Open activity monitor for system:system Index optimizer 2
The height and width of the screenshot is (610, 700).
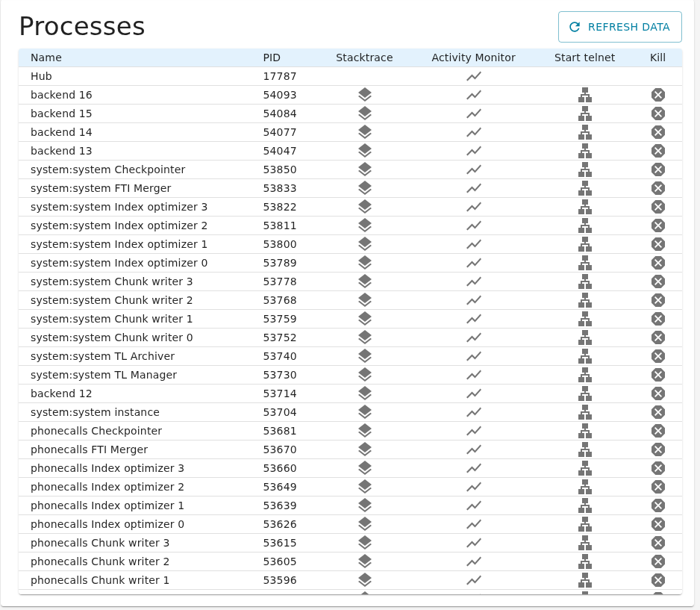point(474,225)
